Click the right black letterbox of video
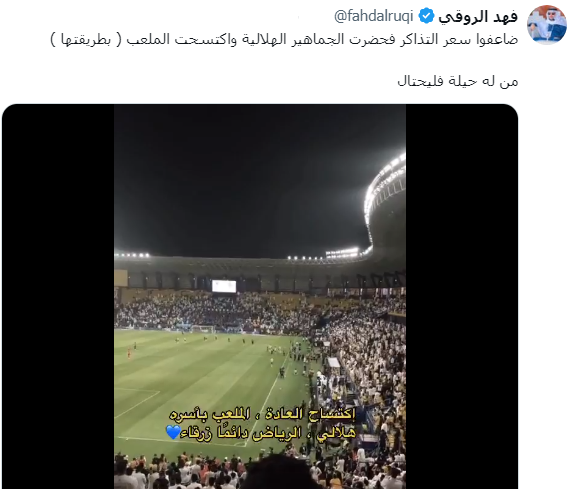Screen dimensions: 583x489 click(x=462, y=296)
